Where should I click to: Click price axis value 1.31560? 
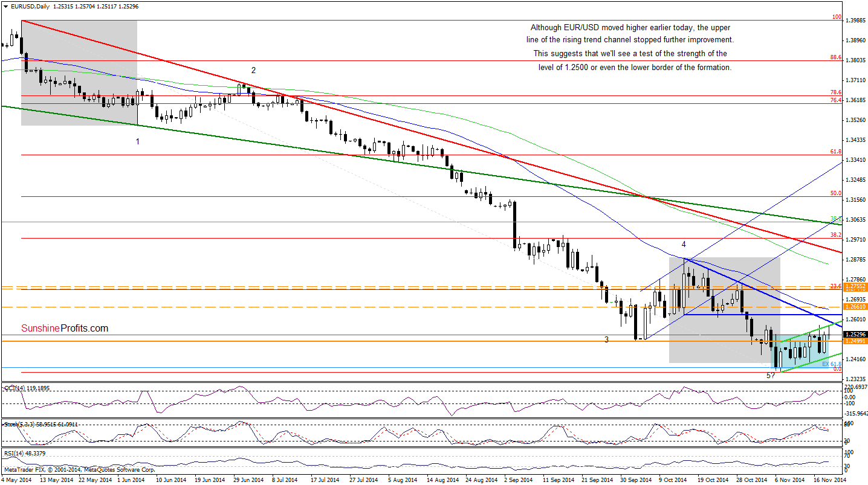855,200
